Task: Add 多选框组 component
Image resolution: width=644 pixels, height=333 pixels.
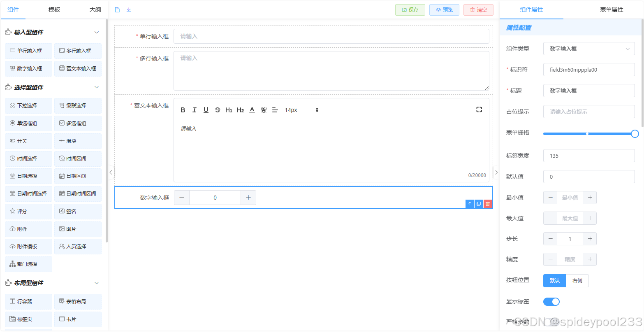Action: 78,123
